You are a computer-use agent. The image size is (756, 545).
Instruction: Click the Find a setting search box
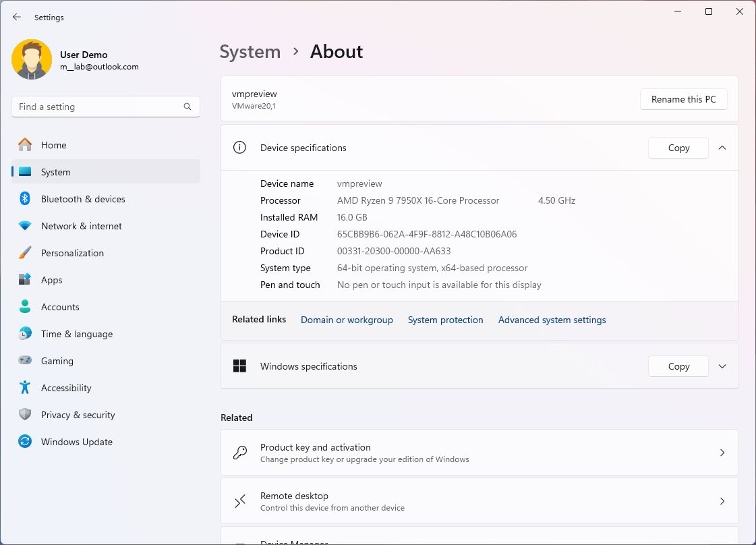tap(98, 107)
